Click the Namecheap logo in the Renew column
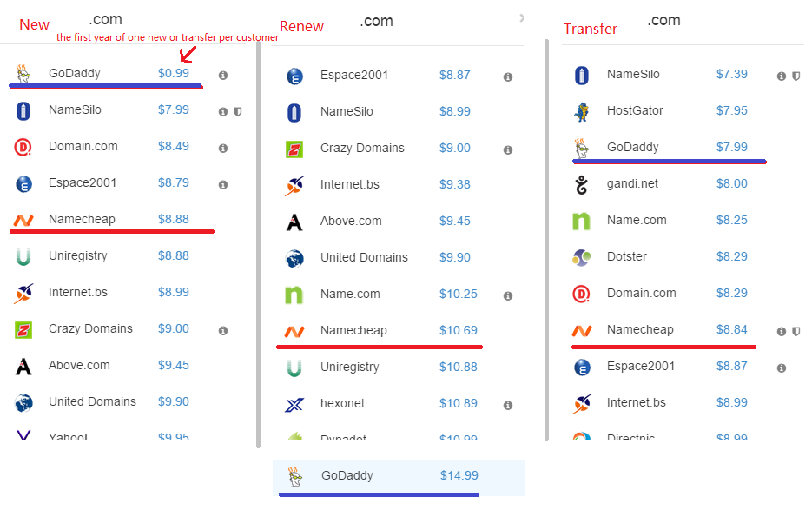The width and height of the screenshot is (812, 510). tap(294, 330)
